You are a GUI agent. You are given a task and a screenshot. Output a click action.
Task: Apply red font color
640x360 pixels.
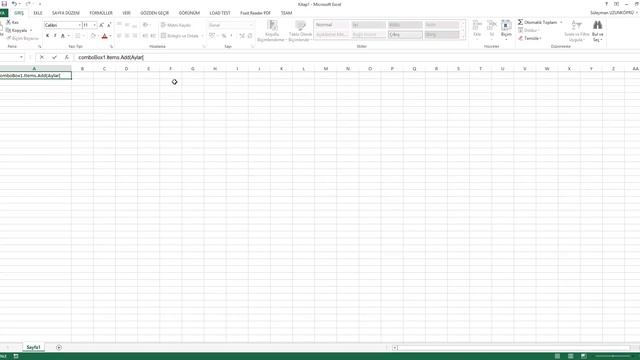coord(104,36)
